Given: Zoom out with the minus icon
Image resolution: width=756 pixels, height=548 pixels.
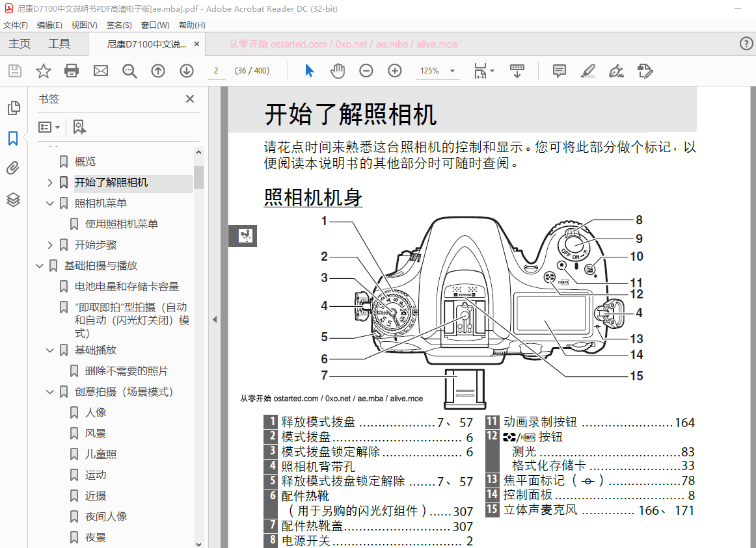Looking at the screenshot, I should point(366,72).
